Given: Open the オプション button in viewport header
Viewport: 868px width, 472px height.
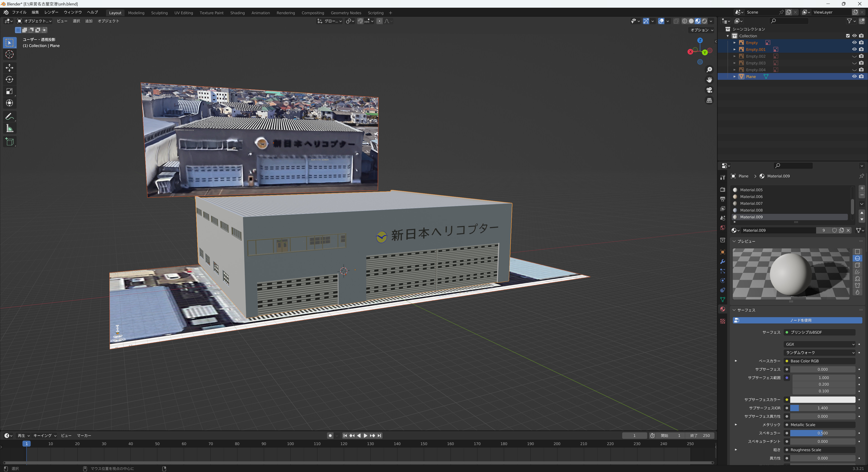Looking at the screenshot, I should 702,30.
